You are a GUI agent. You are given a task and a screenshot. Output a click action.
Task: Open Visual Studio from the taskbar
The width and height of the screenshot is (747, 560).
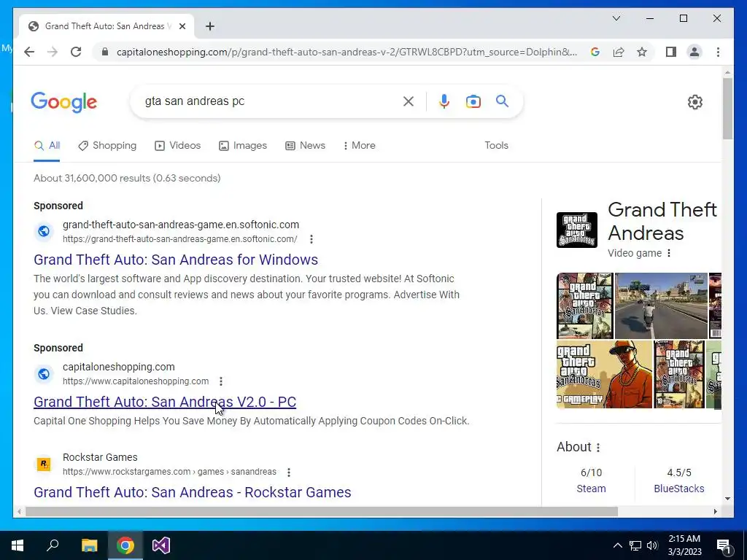(161, 545)
